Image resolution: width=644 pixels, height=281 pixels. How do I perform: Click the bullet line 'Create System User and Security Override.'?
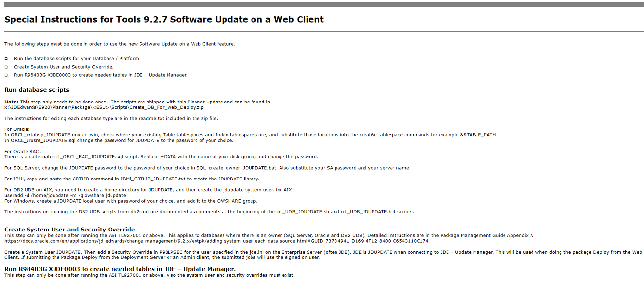(64, 67)
